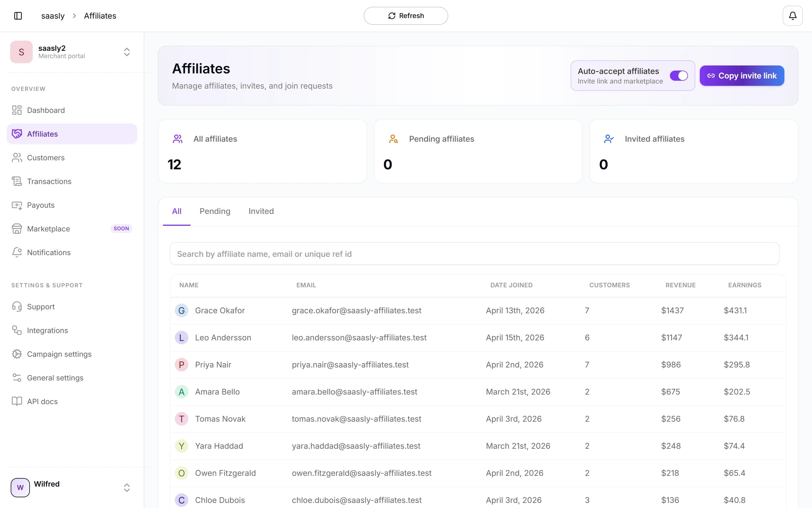This screenshot has width=812, height=508.
Task: Focus the affiliate search field
Action: click(475, 254)
